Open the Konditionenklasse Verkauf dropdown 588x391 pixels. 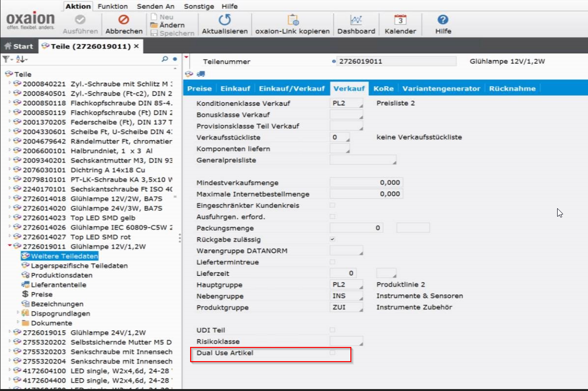[x=346, y=103]
